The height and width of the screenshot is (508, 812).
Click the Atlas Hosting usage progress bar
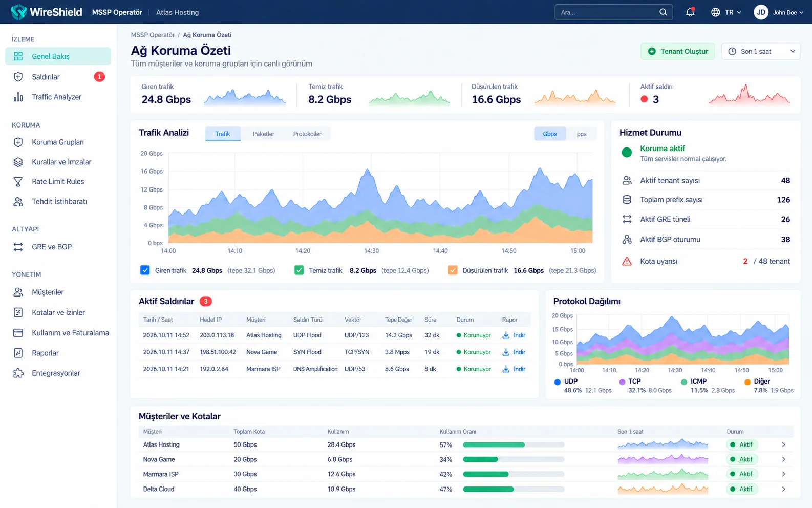pos(514,445)
